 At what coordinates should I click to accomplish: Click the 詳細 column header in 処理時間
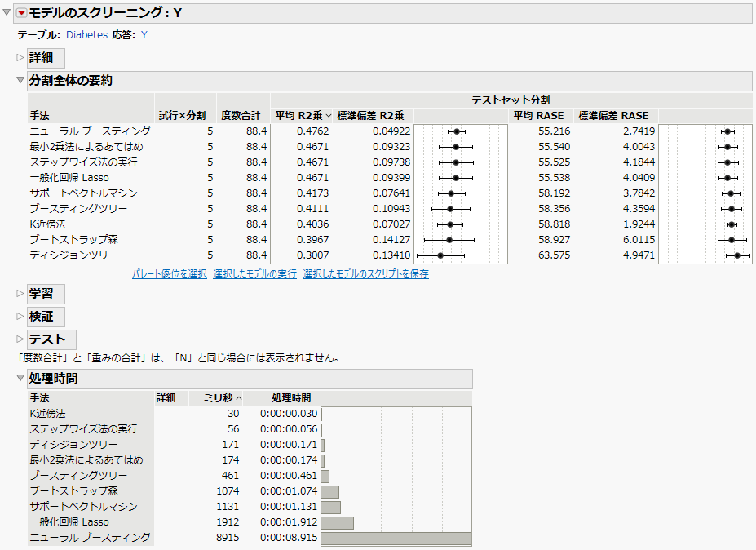coord(166,398)
